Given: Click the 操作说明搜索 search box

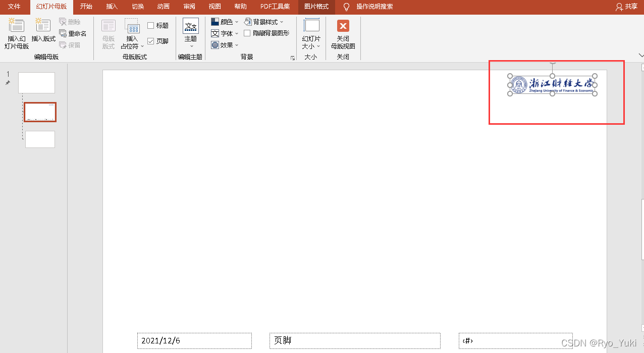Looking at the screenshot, I should [x=374, y=7].
